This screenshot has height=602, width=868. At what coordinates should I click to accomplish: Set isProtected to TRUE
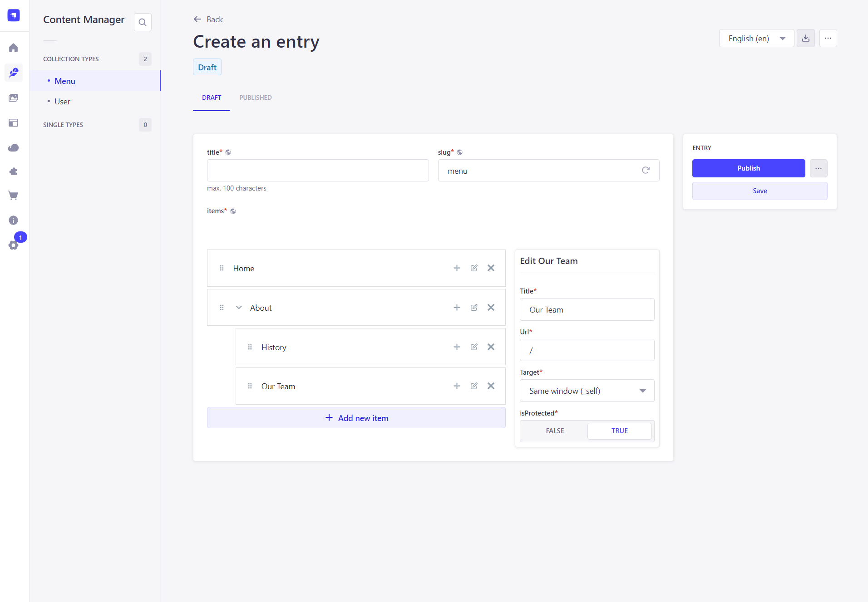tap(619, 431)
